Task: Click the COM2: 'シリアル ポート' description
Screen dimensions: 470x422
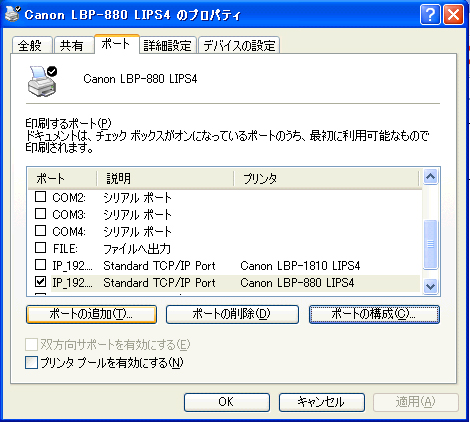Action: [x=137, y=198]
